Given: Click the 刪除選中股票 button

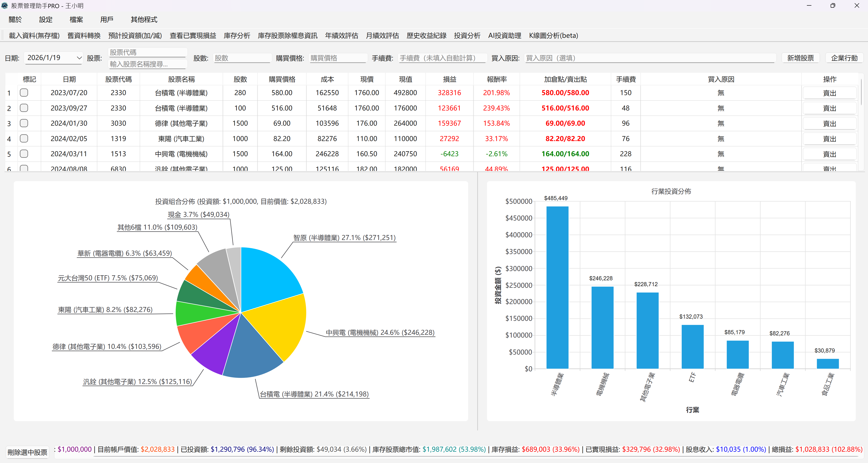Looking at the screenshot, I should 27,452.
